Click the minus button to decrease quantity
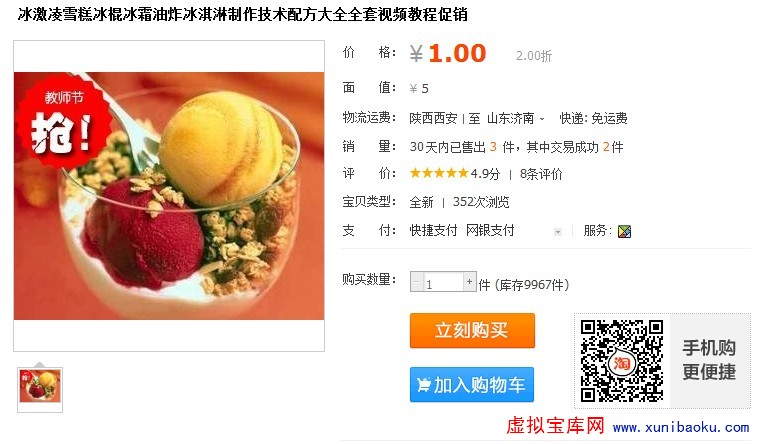760x444 pixels. point(417,282)
